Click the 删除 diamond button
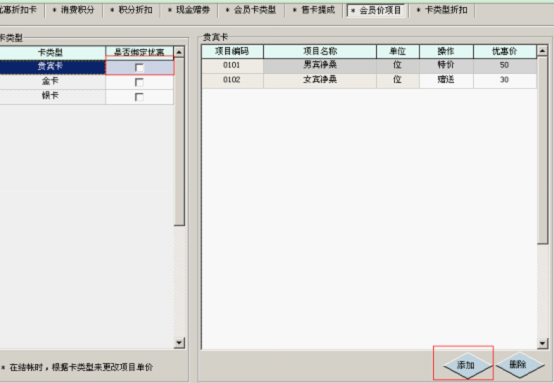 520,365
